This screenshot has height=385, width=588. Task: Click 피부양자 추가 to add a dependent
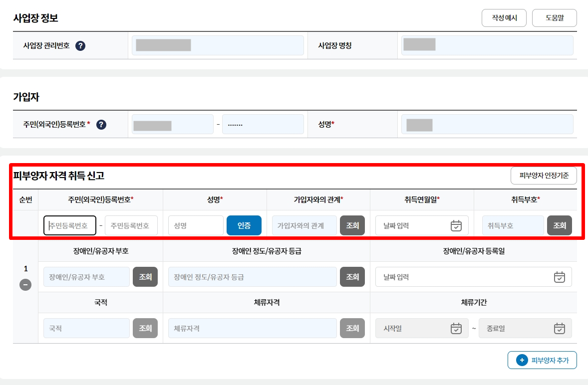point(542,360)
